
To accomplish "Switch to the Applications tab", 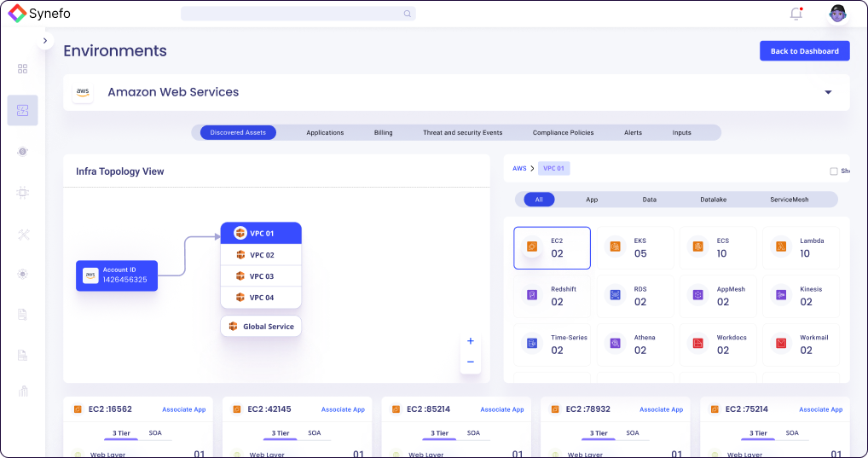I will click(x=325, y=132).
